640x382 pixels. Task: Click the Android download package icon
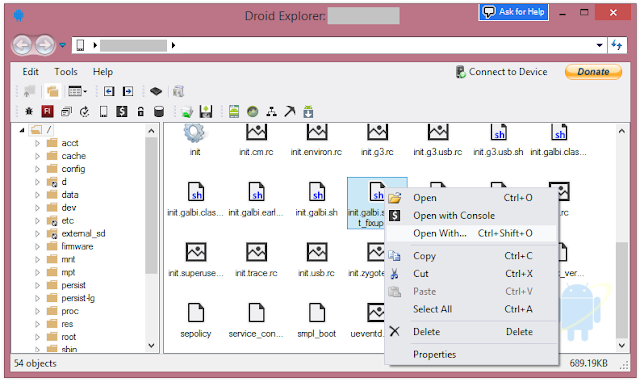308,111
